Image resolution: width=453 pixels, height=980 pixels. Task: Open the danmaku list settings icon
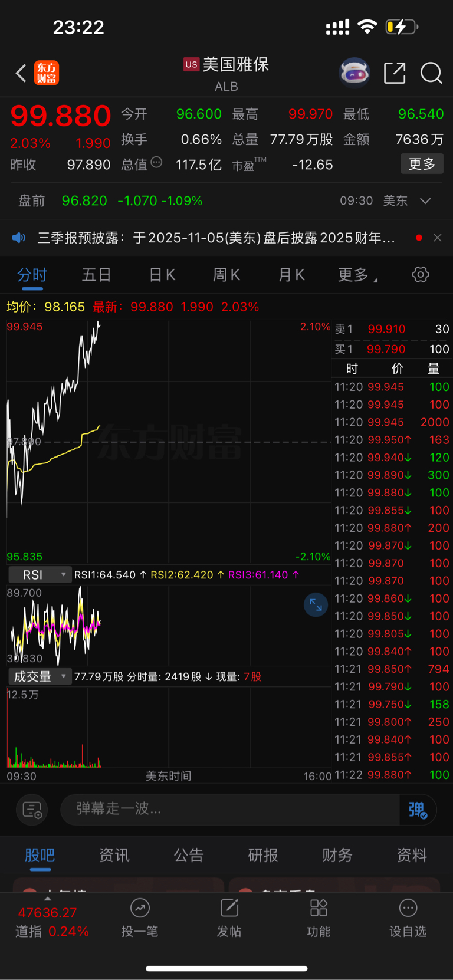click(32, 810)
